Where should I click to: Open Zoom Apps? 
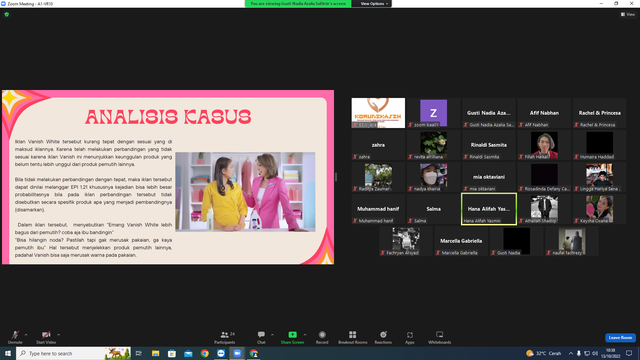410,337
